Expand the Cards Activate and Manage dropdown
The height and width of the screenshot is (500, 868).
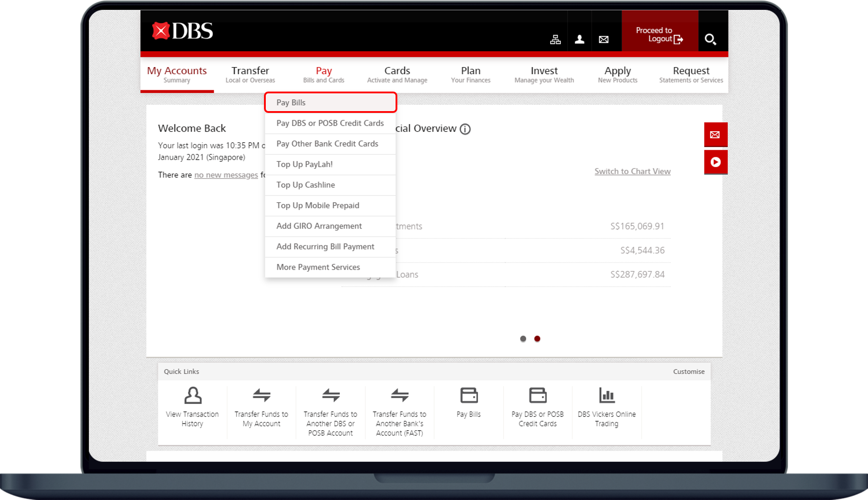point(396,74)
